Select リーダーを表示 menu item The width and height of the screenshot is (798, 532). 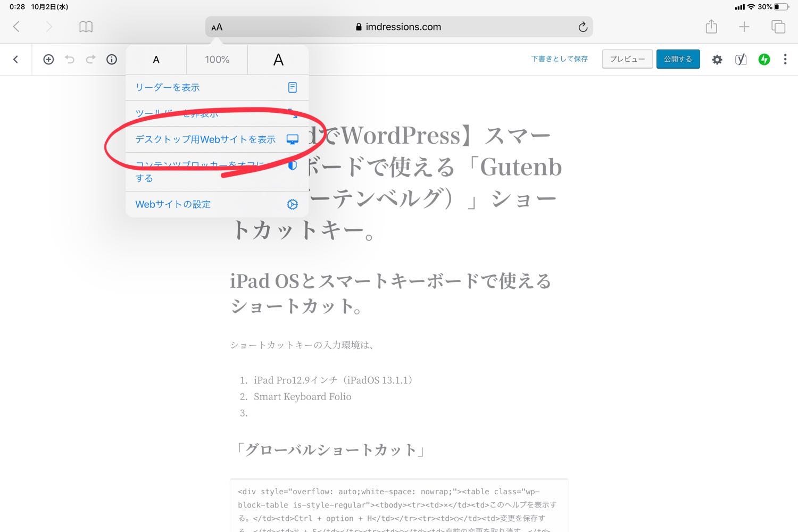click(217, 87)
